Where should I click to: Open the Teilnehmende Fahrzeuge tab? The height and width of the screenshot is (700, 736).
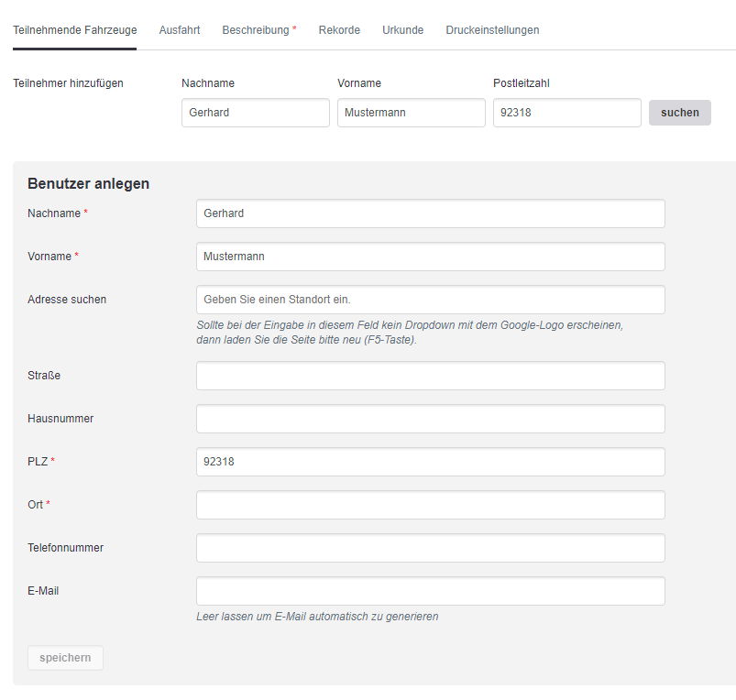(74, 30)
